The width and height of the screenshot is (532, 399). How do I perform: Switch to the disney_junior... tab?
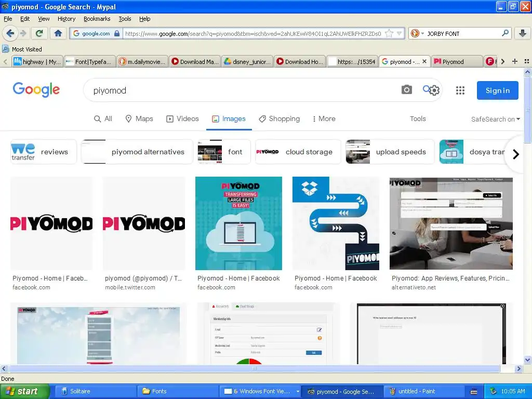tap(247, 62)
